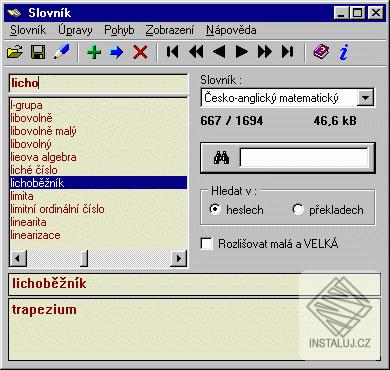Select liché číslo in the word list
The height and width of the screenshot is (370, 390).
click(x=98, y=170)
